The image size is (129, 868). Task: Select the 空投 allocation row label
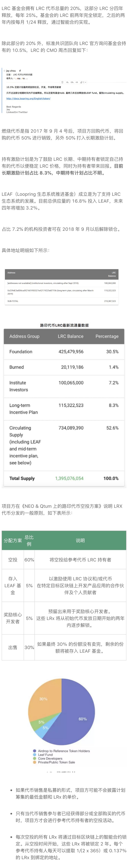click(x=12, y=560)
